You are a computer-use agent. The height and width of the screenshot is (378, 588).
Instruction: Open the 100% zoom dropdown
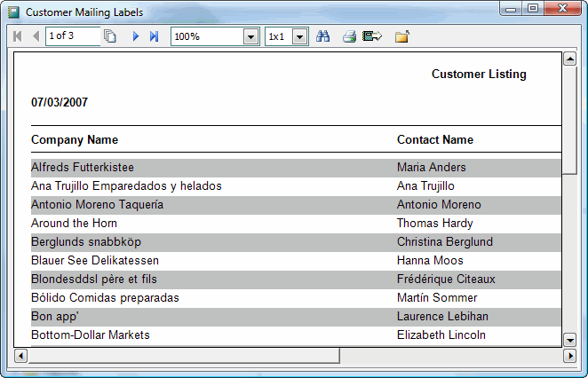(250, 36)
